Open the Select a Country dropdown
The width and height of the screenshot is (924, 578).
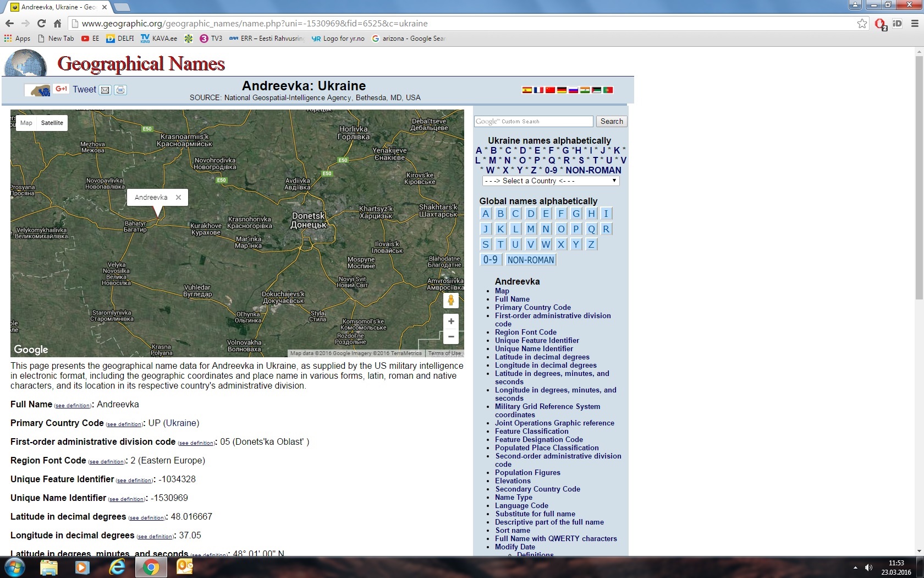tap(551, 181)
